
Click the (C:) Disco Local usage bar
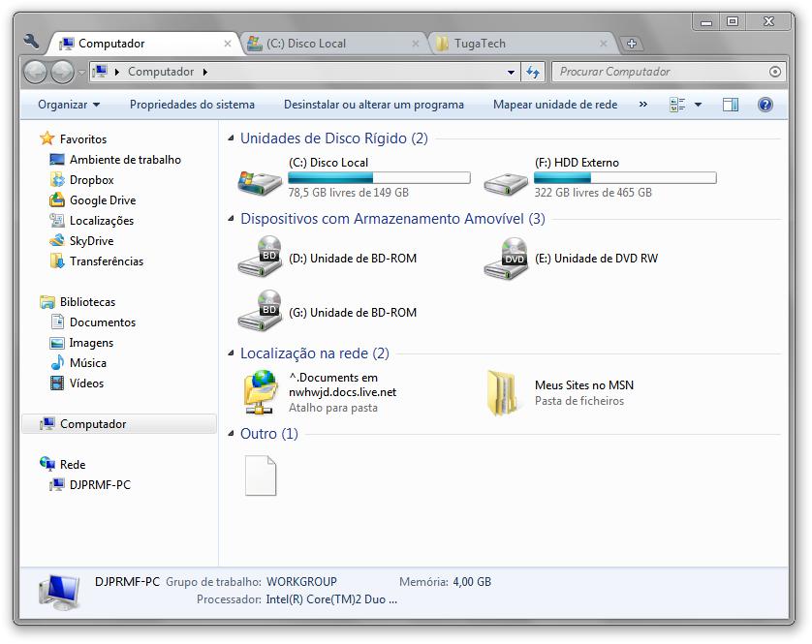379,177
